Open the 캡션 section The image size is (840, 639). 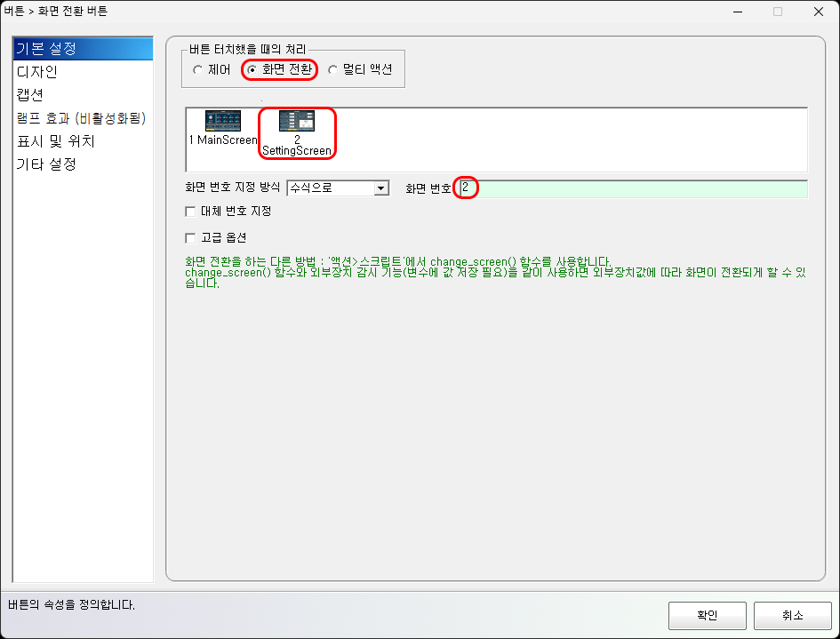pos(83,95)
